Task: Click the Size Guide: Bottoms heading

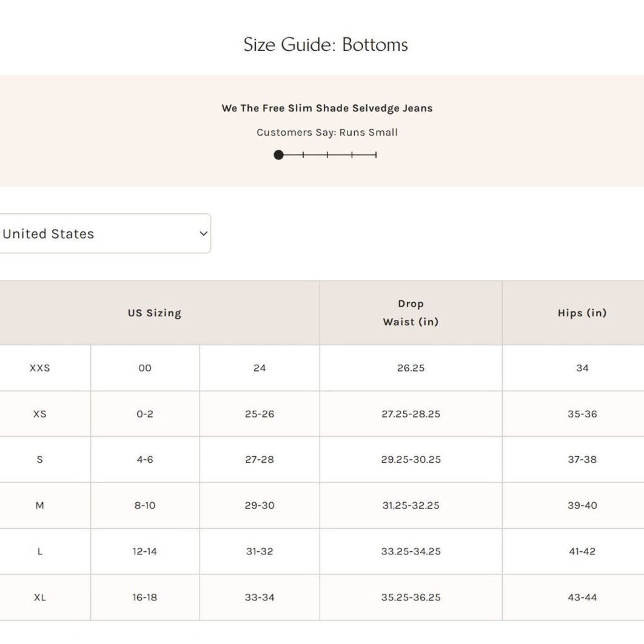Action: tap(325, 45)
